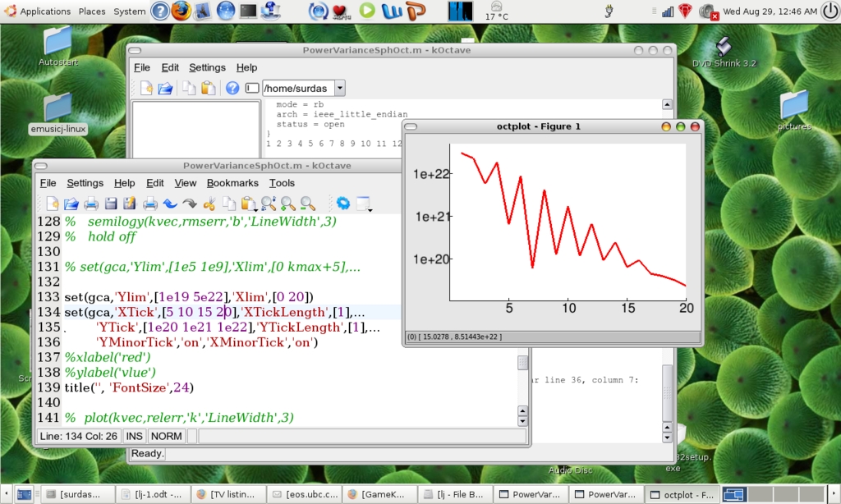
Task: Launch Firefox from the top panel
Action: coord(182,11)
